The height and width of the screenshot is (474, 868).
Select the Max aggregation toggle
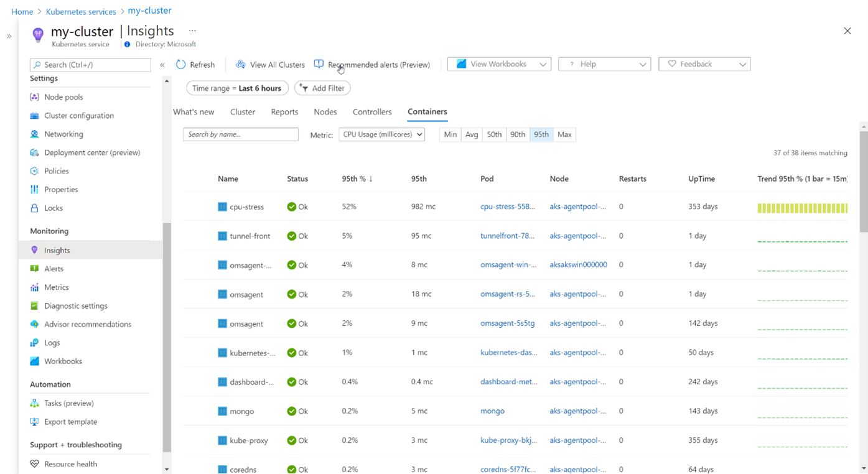coord(564,135)
